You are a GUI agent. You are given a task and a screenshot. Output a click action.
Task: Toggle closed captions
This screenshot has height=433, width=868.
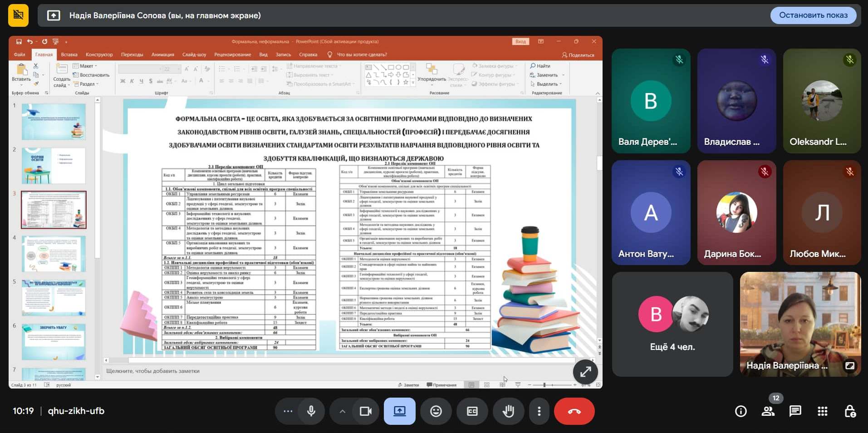pos(472,411)
